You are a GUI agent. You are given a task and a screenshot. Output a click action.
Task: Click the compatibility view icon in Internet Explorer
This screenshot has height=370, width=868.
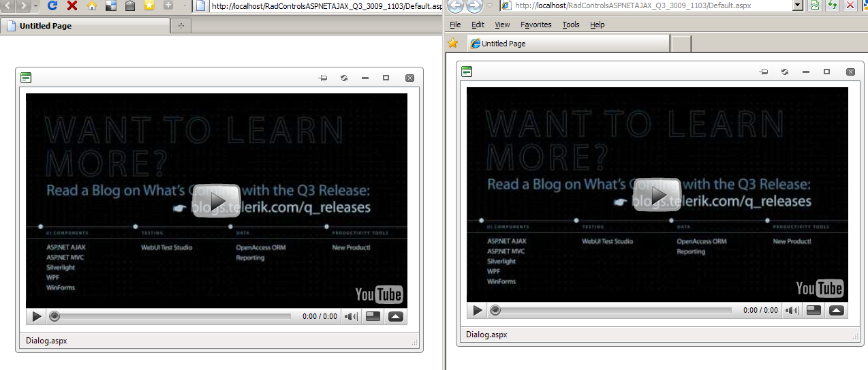pos(814,5)
